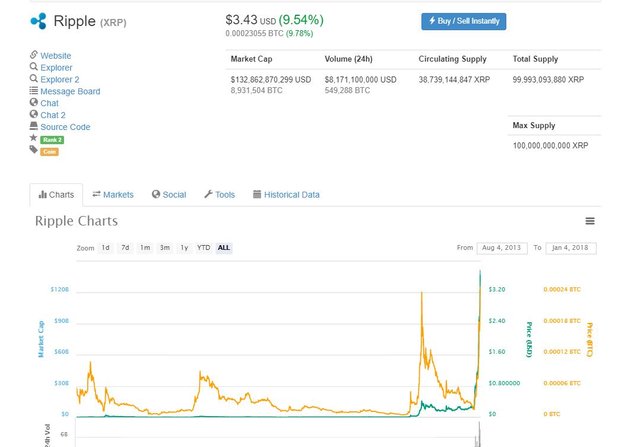This screenshot has width=640, height=447.
Task: Open the Explorer 2 link
Action: tap(60, 80)
